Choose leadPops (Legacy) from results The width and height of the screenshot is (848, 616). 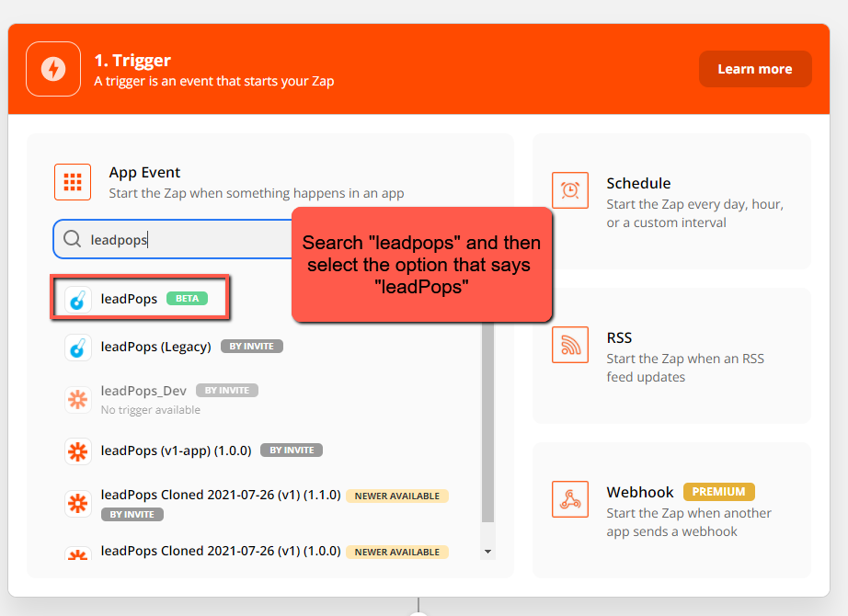(x=155, y=347)
